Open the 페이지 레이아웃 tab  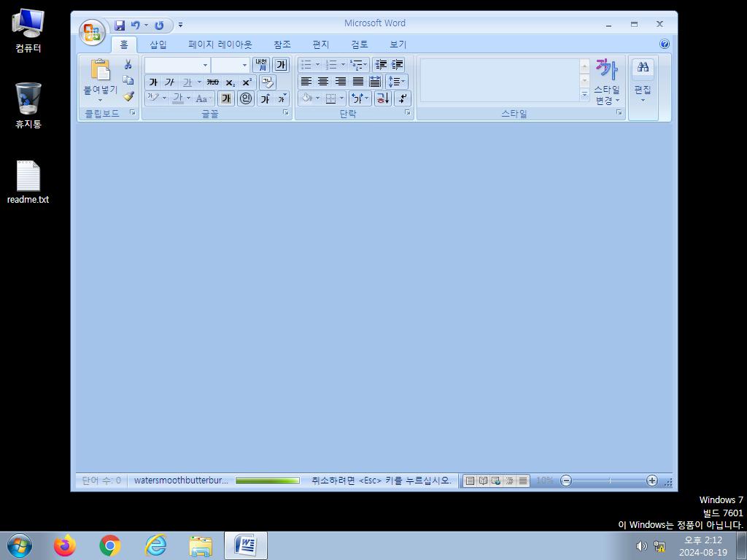(x=220, y=44)
